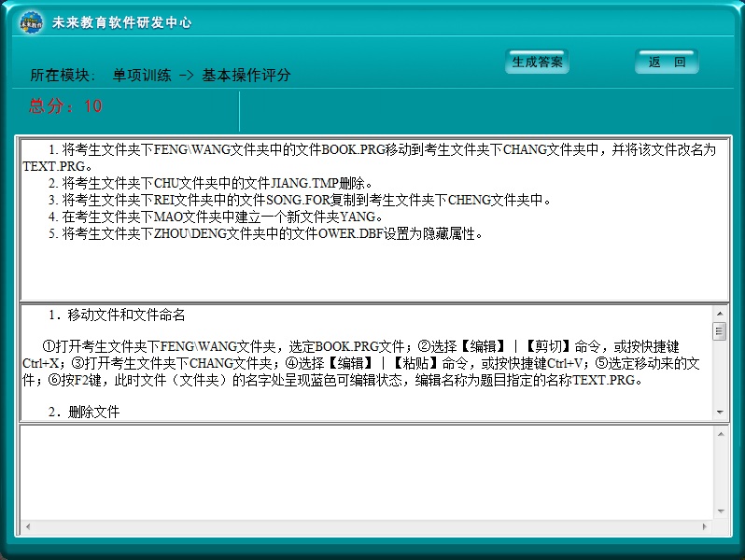
Task: Click the 2．删除文件 heading
Action: (84, 412)
